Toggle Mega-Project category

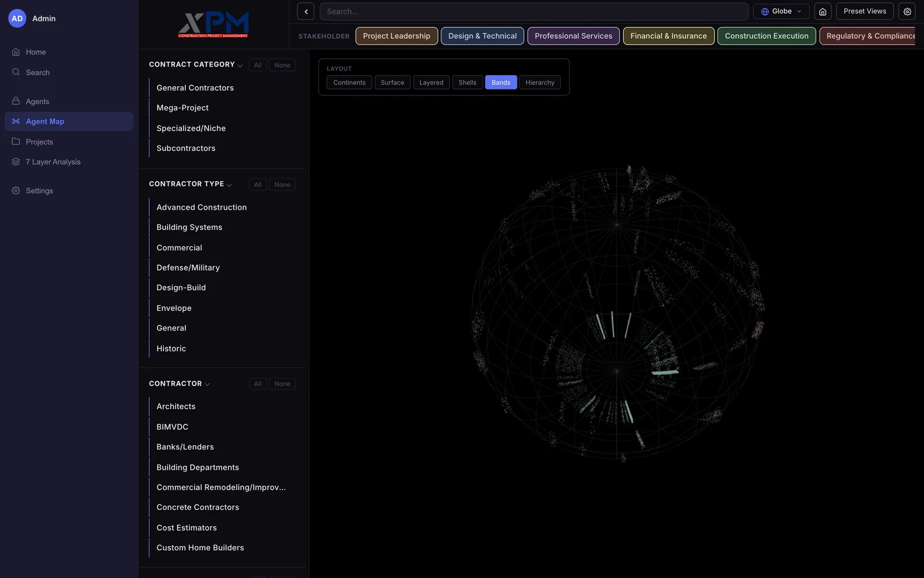[222, 108]
